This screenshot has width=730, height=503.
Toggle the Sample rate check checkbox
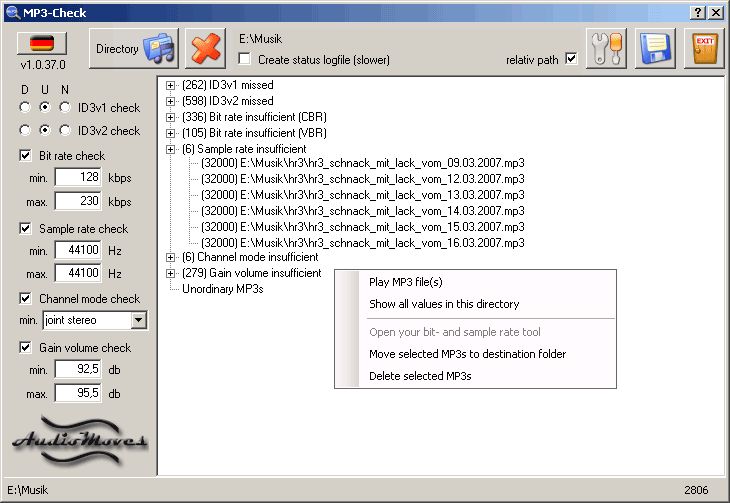click(25, 228)
